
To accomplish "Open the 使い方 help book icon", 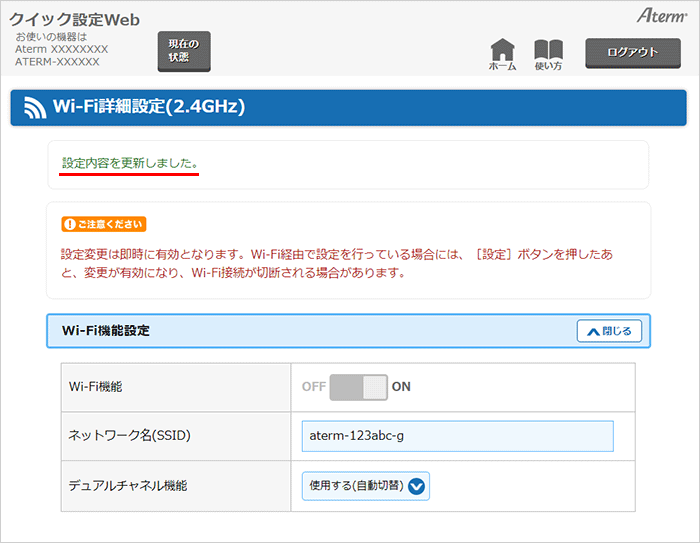I will pos(548,50).
